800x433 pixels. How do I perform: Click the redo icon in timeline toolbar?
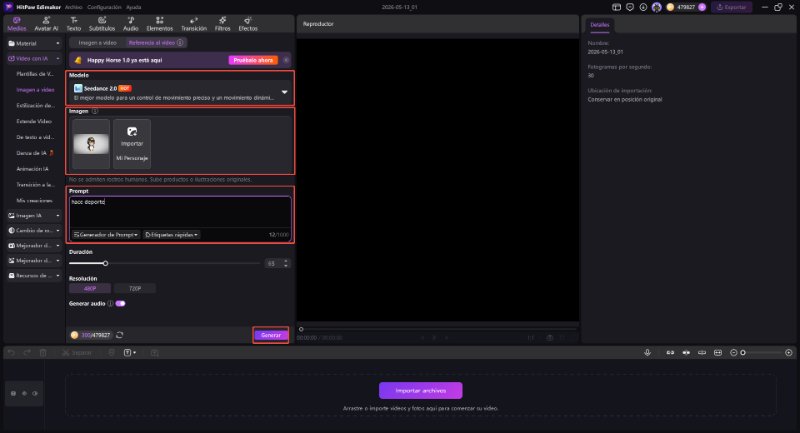[x=27, y=352]
